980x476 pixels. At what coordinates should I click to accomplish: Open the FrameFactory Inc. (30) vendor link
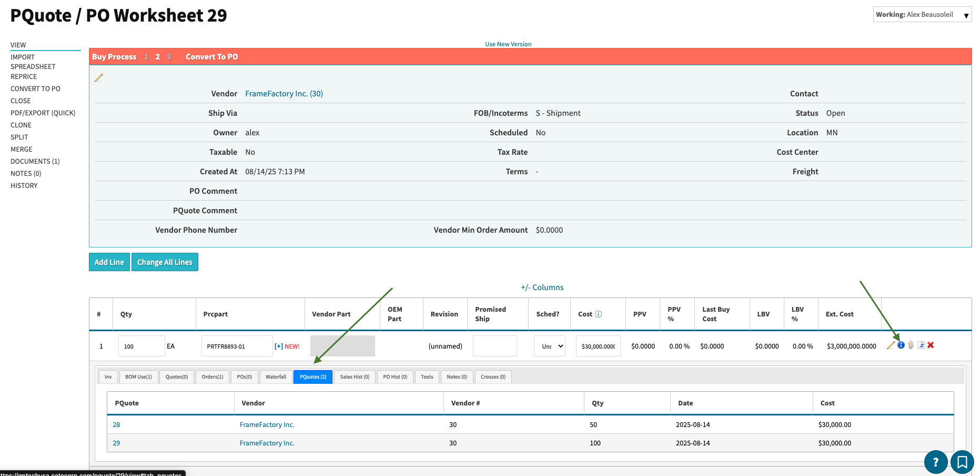[x=284, y=94]
